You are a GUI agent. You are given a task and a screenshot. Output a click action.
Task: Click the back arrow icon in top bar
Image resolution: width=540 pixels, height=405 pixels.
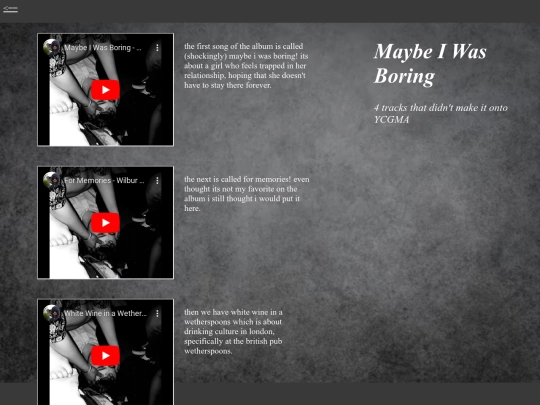10,9
